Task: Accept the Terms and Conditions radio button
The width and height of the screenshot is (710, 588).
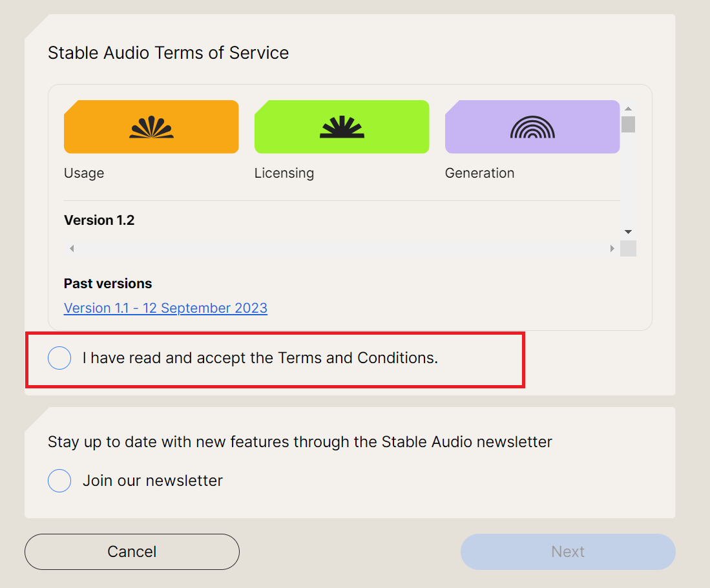Action: (x=59, y=358)
